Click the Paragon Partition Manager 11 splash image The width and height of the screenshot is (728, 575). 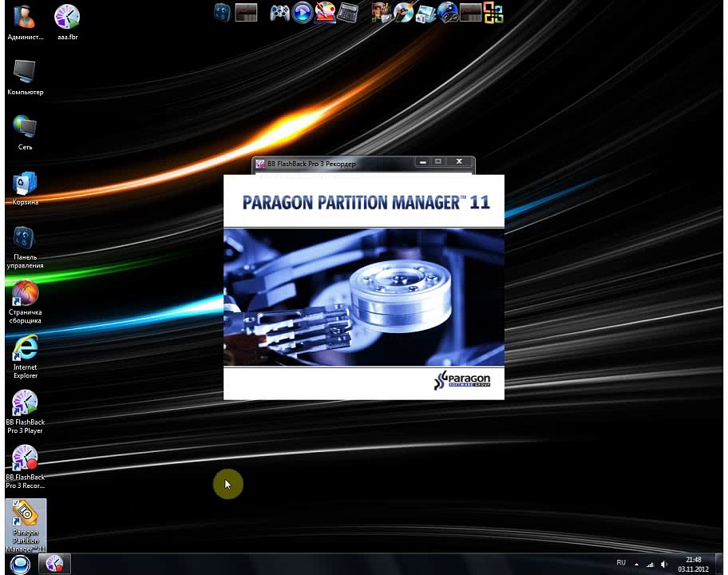tap(363, 297)
